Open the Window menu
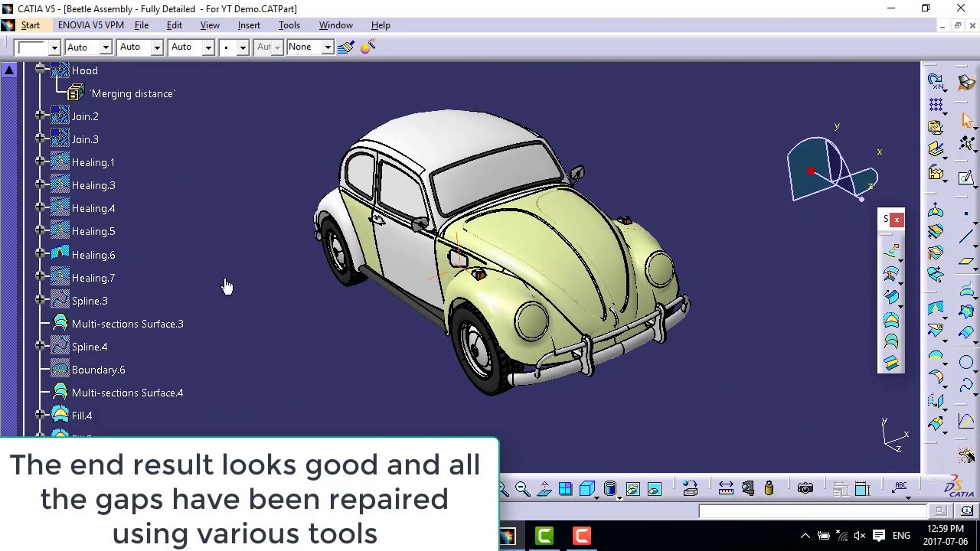 click(336, 25)
